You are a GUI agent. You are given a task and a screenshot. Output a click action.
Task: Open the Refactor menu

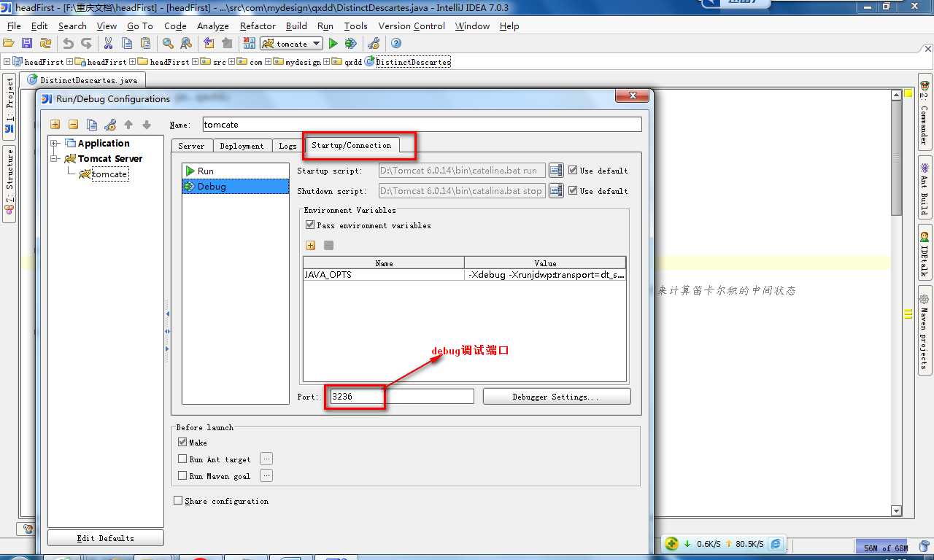(258, 26)
